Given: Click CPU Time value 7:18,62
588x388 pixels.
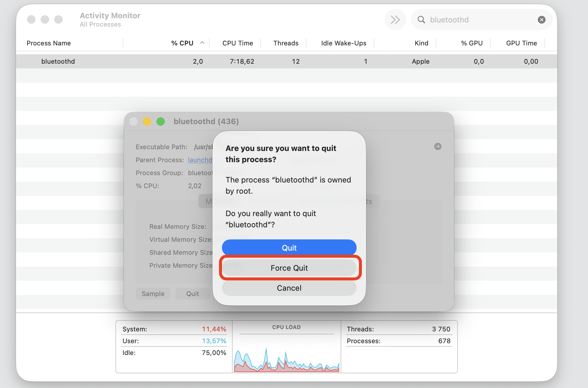Looking at the screenshot, I should coord(242,61).
